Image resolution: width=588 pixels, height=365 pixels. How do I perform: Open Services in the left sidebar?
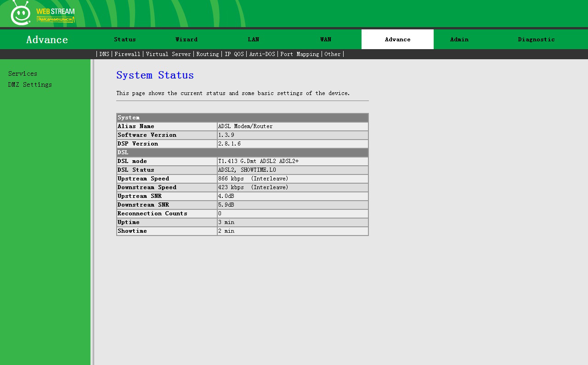(x=23, y=74)
